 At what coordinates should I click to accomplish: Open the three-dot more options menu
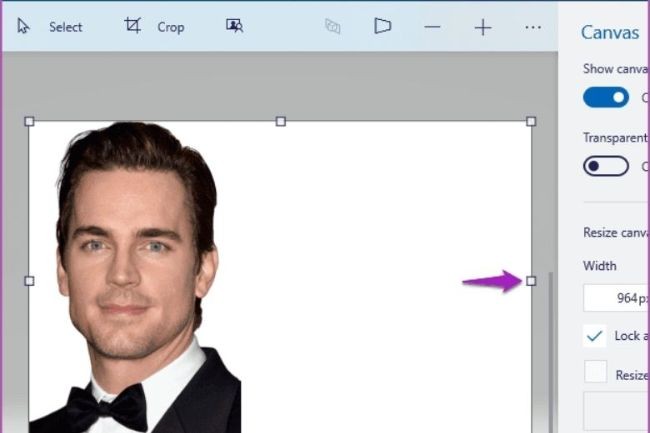click(x=533, y=27)
